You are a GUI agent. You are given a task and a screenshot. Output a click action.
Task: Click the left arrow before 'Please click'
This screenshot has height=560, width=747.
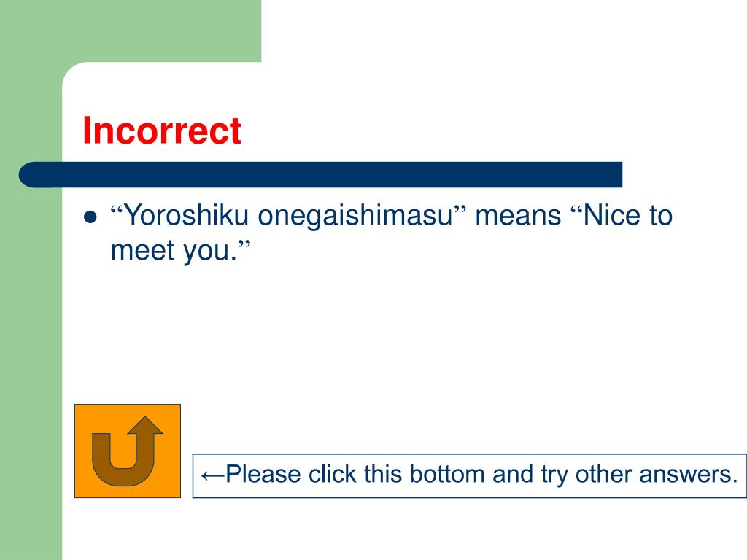click(212, 475)
